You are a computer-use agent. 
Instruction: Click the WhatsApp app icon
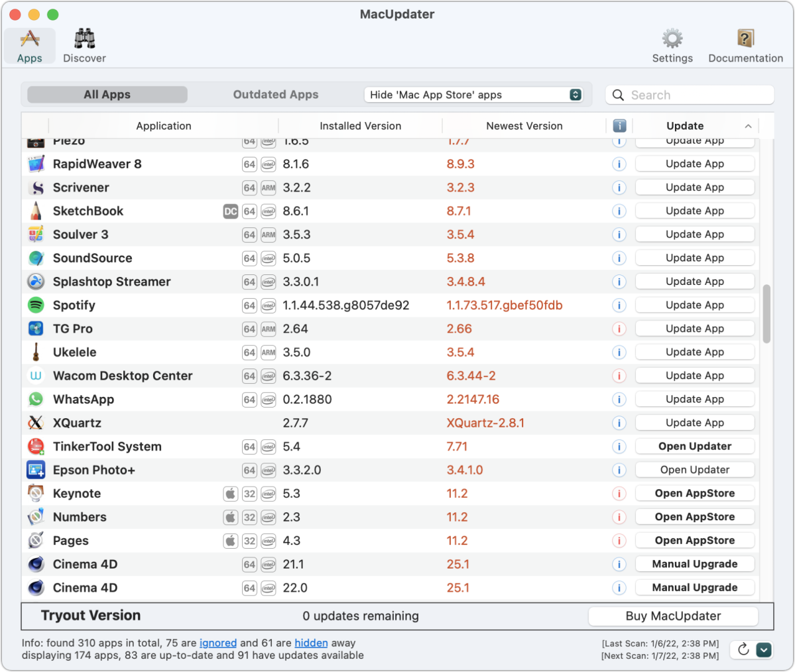click(36, 400)
